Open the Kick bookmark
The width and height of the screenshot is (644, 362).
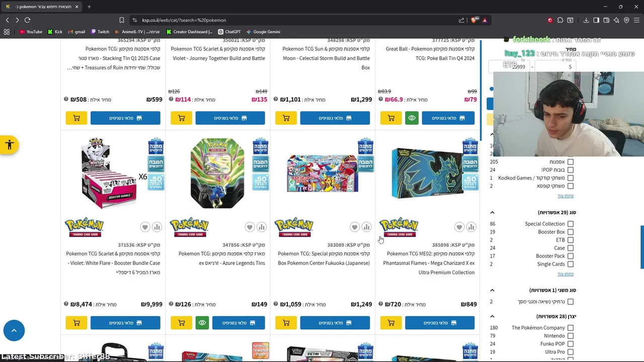tap(55, 32)
